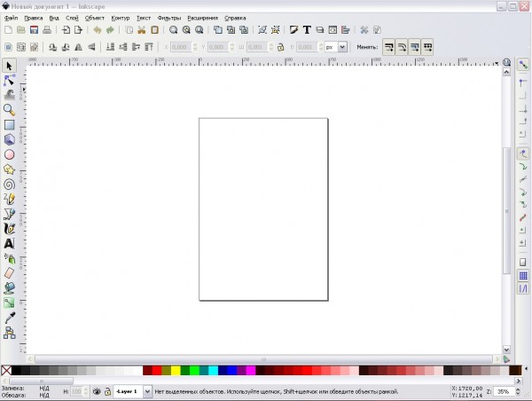Open the Layer 1 dropdown
The width and height of the screenshot is (532, 401).
coord(147,391)
